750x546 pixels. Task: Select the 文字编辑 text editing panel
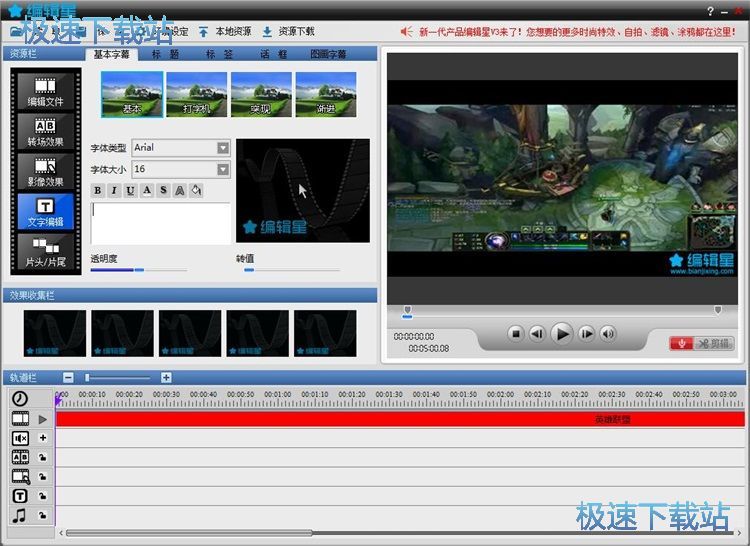coord(45,212)
